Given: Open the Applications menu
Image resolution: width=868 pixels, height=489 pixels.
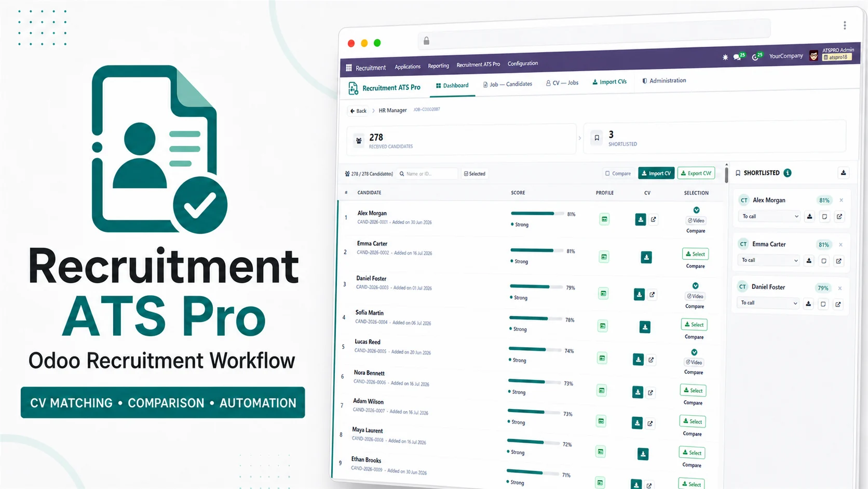Looking at the screenshot, I should [x=408, y=67].
